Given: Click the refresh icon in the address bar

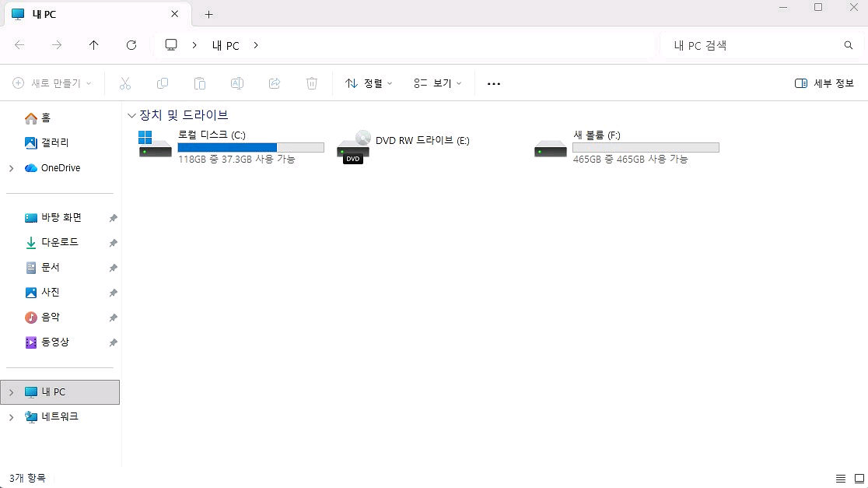Looking at the screenshot, I should coord(131,45).
